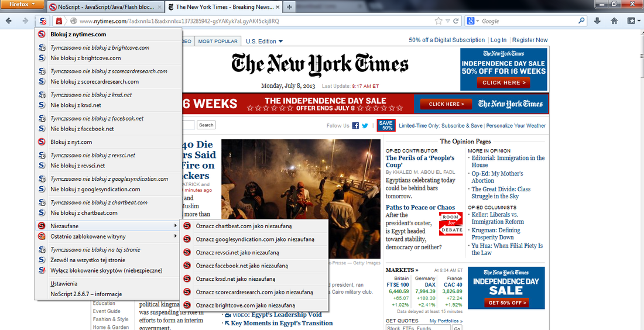Screen dimensions: 644x330
Task: Mark brightcove.com jako niezaufaną
Action: (x=255, y=305)
